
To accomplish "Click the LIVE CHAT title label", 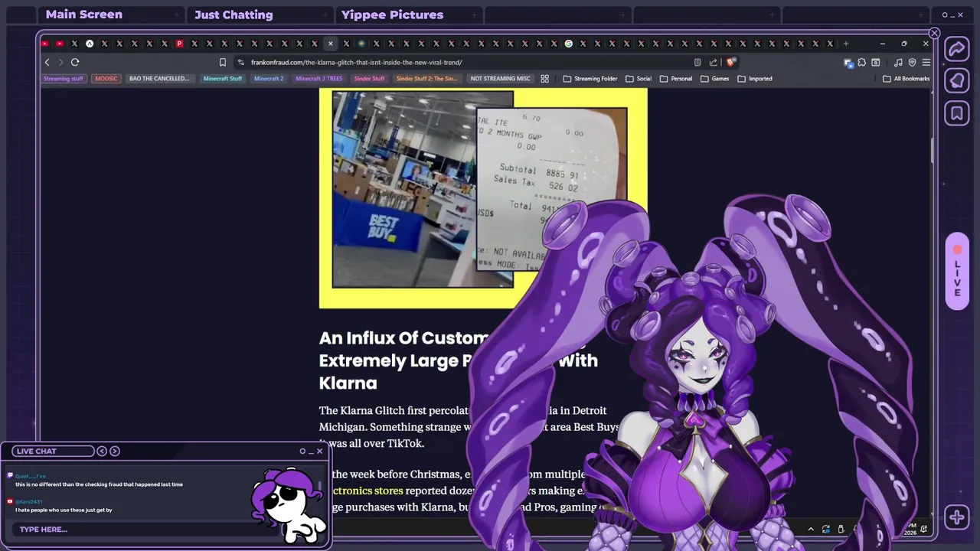I will click(36, 451).
